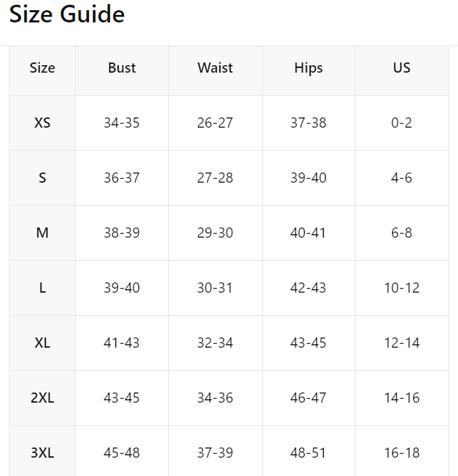Select the M size row label
This screenshot has height=476, width=458.
(42, 233)
